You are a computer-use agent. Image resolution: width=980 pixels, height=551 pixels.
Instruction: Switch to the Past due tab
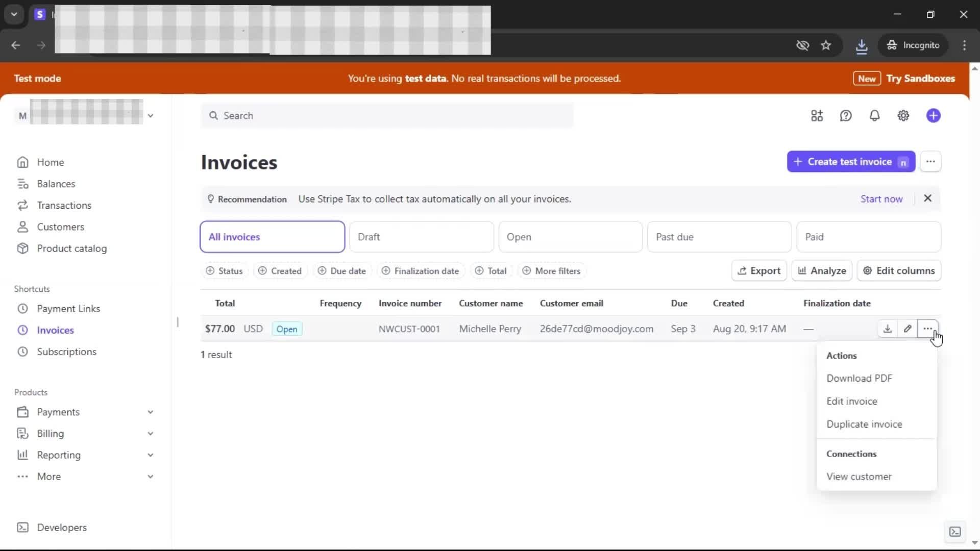(719, 237)
